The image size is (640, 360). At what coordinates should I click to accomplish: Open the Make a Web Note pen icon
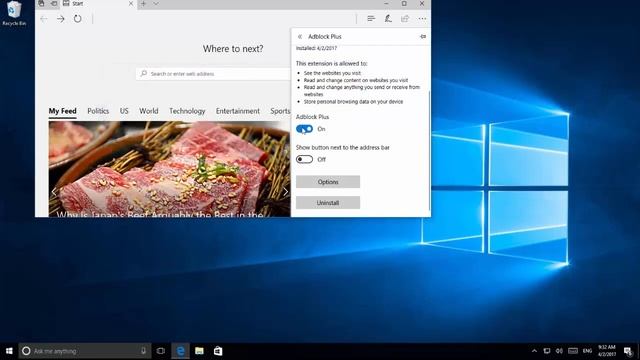tap(388, 19)
